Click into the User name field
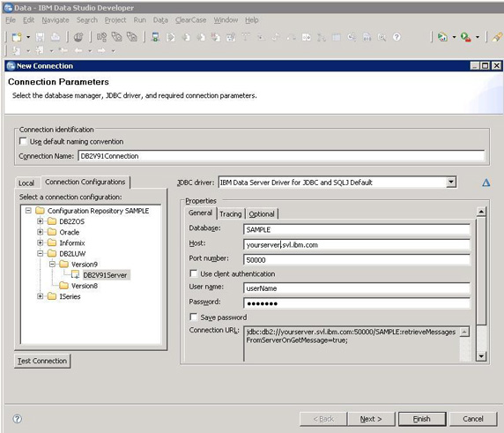 [357, 288]
